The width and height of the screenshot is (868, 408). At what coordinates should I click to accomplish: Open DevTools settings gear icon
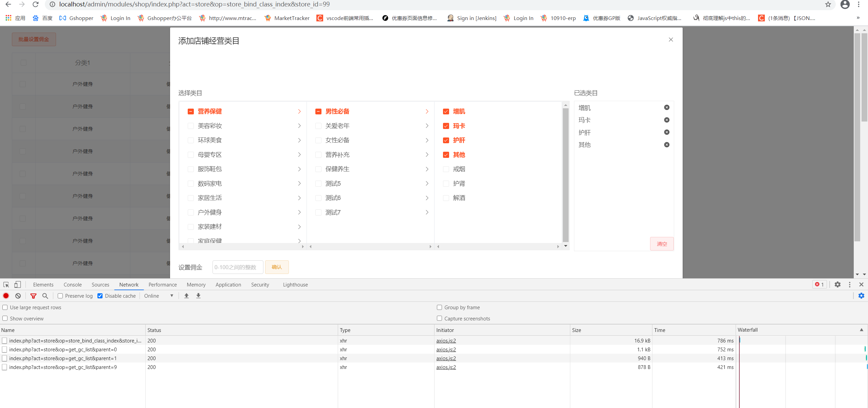(x=837, y=285)
